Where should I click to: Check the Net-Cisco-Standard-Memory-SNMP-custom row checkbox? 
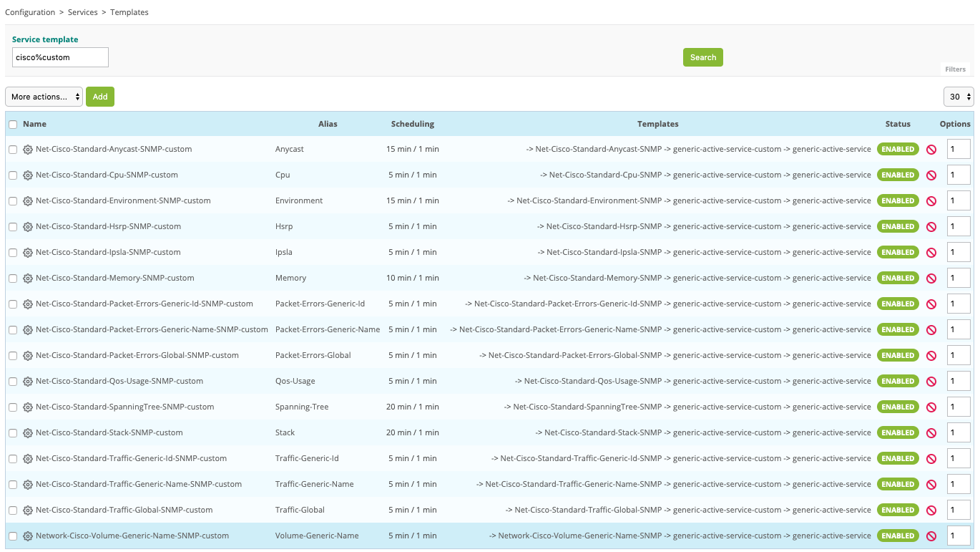coord(13,279)
